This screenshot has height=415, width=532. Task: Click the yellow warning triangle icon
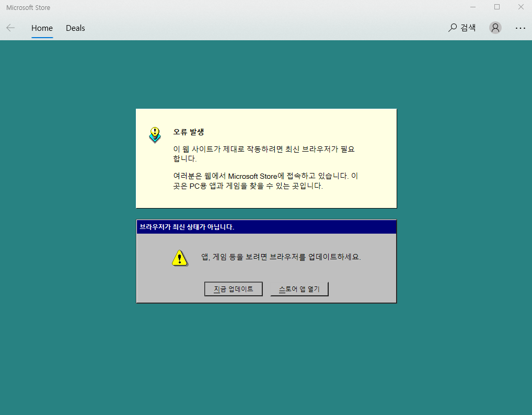[x=180, y=258]
